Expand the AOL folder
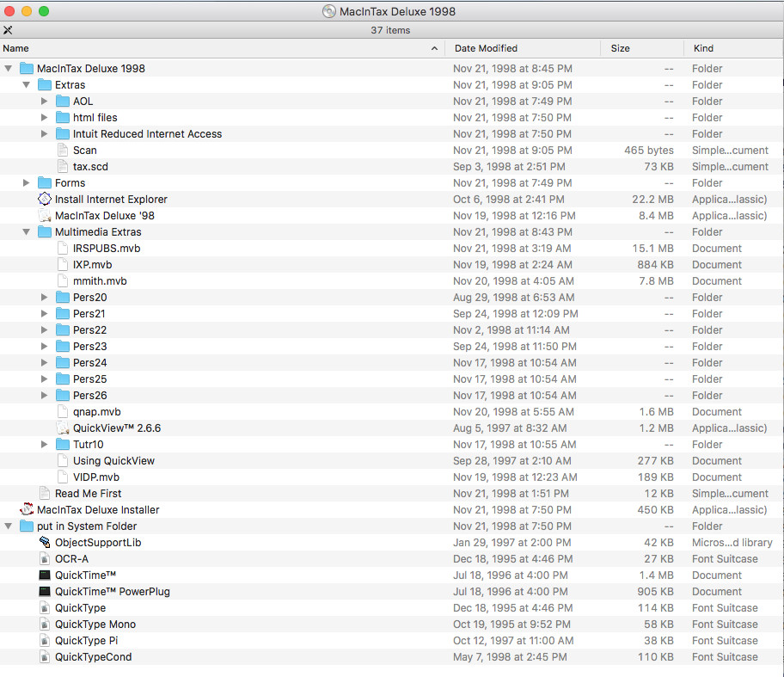 click(x=44, y=101)
